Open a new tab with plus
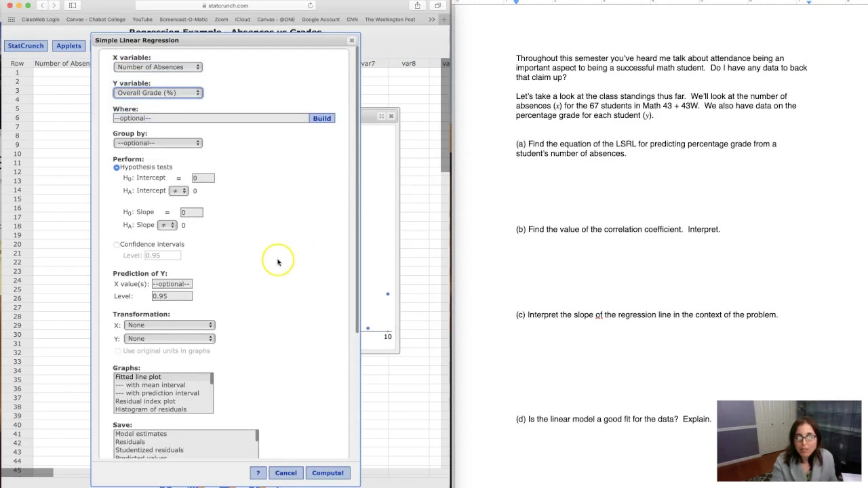 tap(444, 20)
